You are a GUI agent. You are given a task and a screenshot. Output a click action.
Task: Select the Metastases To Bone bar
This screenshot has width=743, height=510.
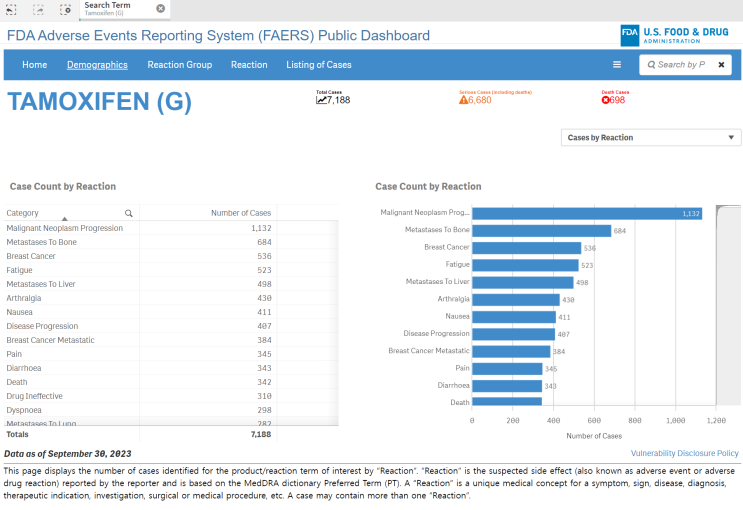point(542,231)
